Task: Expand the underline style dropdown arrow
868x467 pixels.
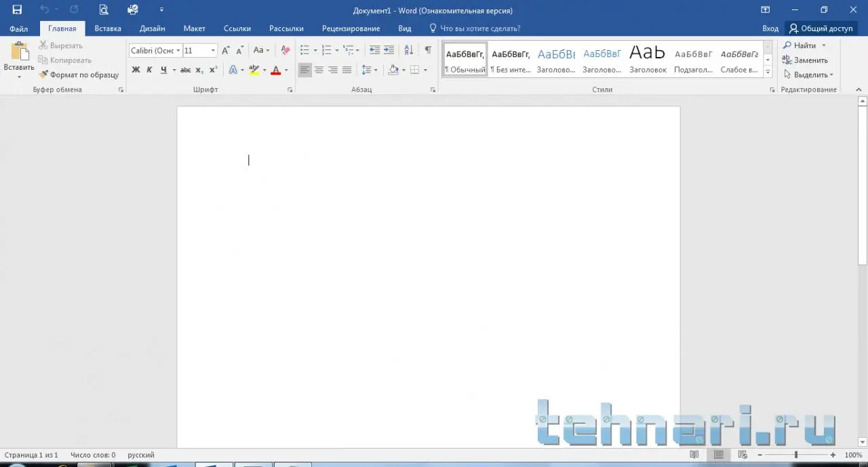Action: 174,70
